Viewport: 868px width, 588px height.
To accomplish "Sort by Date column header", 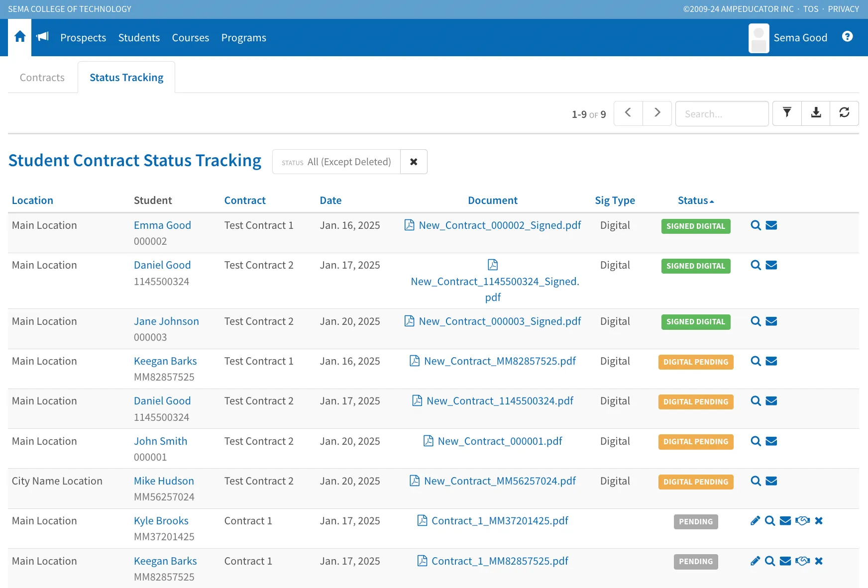I will pos(330,200).
